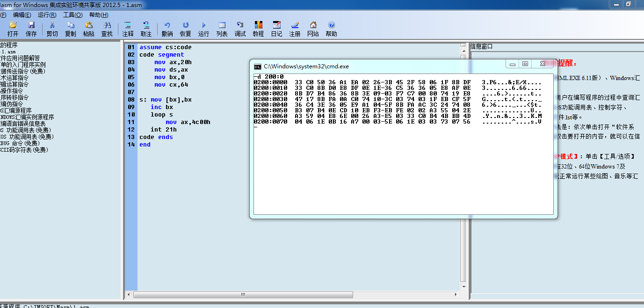Click editor horizontal scrollbar right arrow
Screen dimensions: 644x308
point(456,295)
